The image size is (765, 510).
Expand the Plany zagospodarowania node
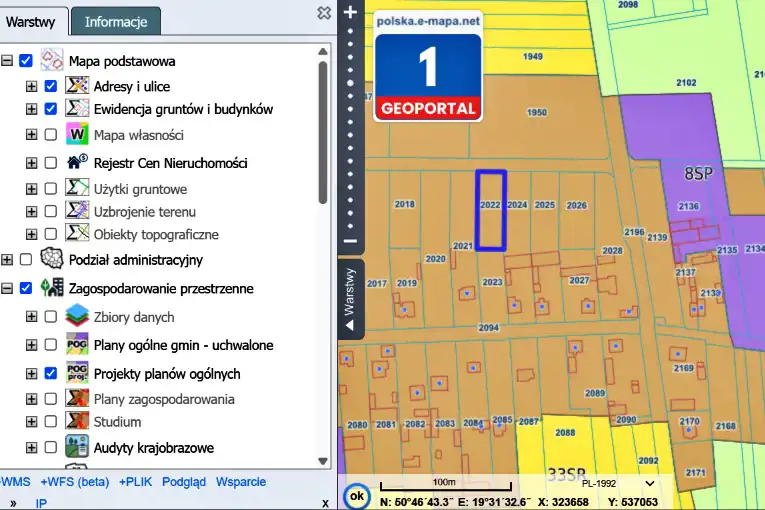pos(31,399)
